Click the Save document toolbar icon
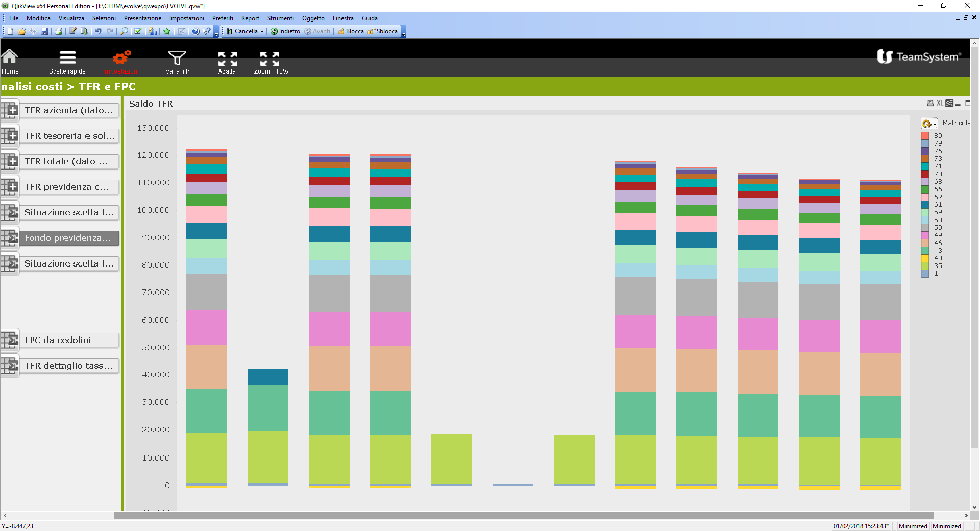 click(44, 31)
